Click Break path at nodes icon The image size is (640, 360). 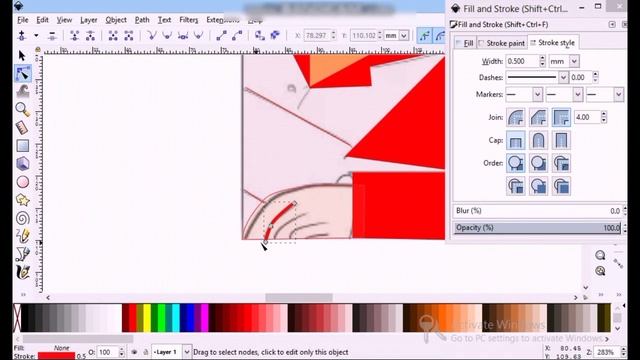90,36
